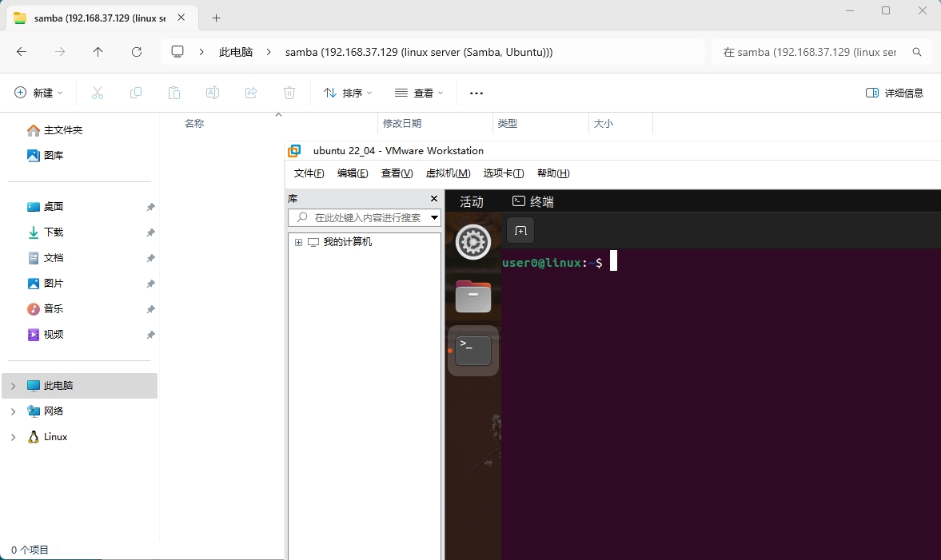941x560 pixels.
Task: Go back in File Explorer
Action: tap(22, 52)
